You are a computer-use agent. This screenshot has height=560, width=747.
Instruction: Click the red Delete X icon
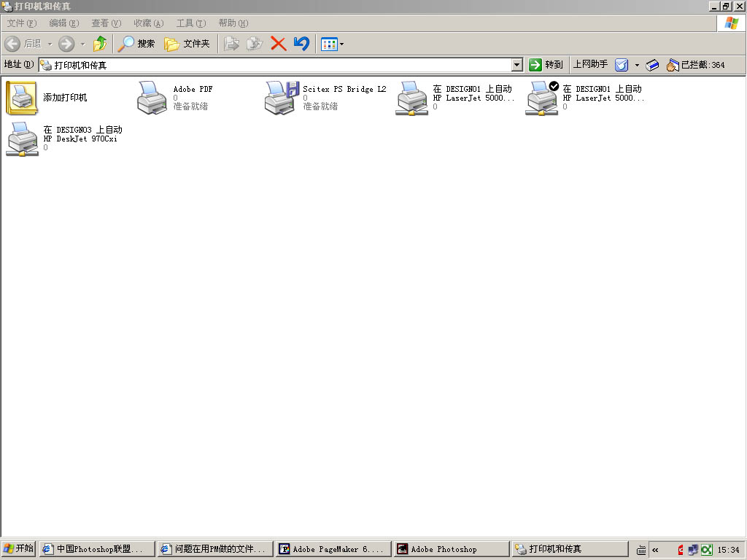point(278,44)
